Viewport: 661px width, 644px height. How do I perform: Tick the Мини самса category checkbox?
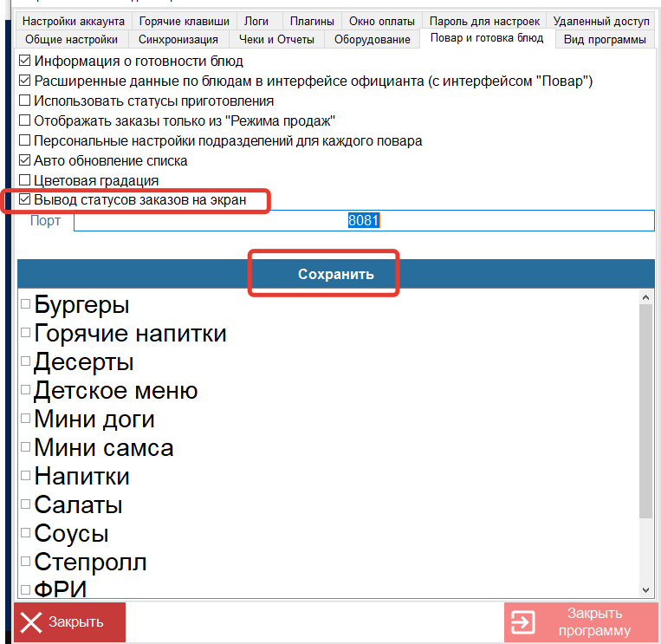26,446
